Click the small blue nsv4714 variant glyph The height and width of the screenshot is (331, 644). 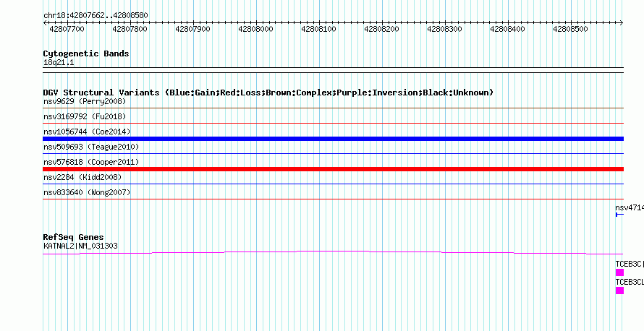(619, 215)
